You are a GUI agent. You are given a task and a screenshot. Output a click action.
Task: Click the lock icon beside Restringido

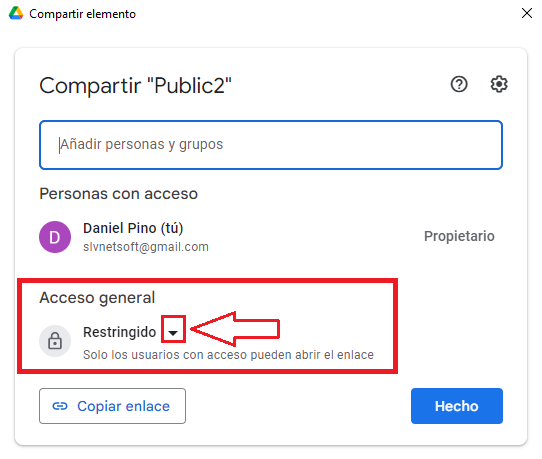55,341
